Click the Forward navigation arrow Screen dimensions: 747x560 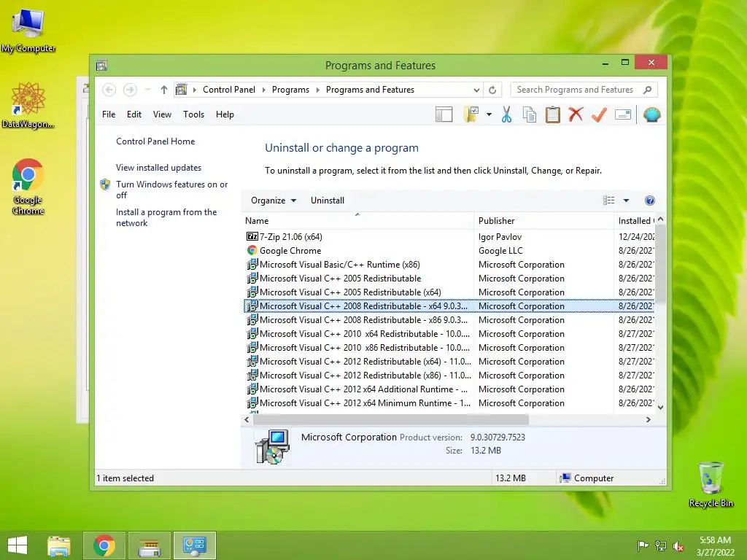click(130, 90)
